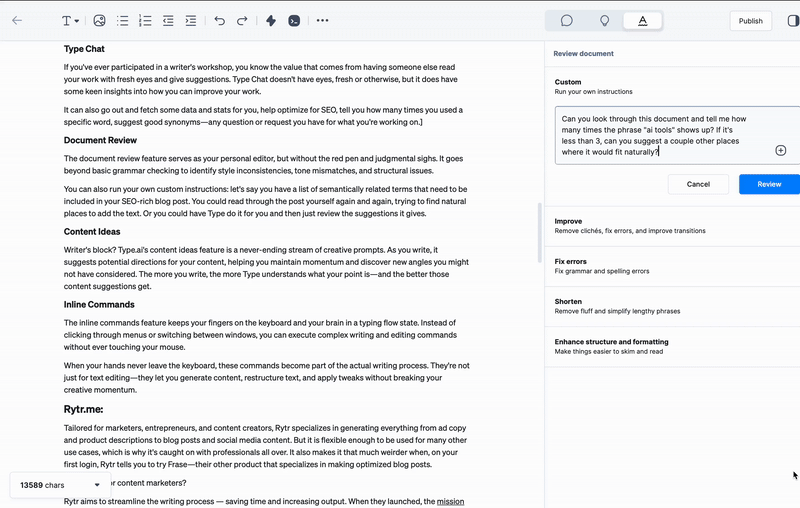Open the underlined 'mission' link

pyautogui.click(x=450, y=501)
